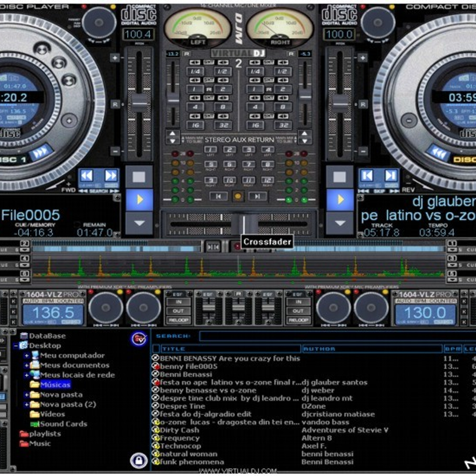Click the left deck search rewind icon
The height and width of the screenshot is (476, 476).
86,176
